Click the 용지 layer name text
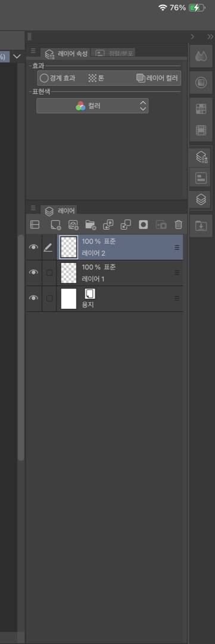Screen dimensions: 215x644 point(88,305)
